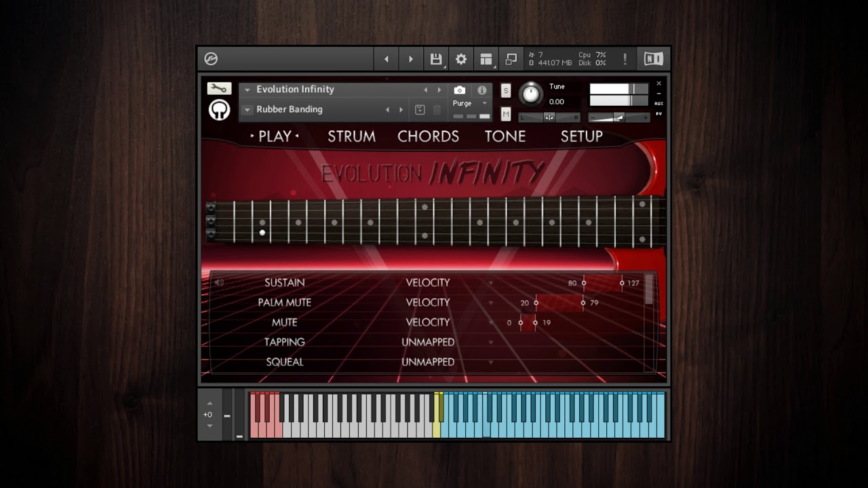
Task: Select next instrument next to Evolution Infinity
Action: 439,89
